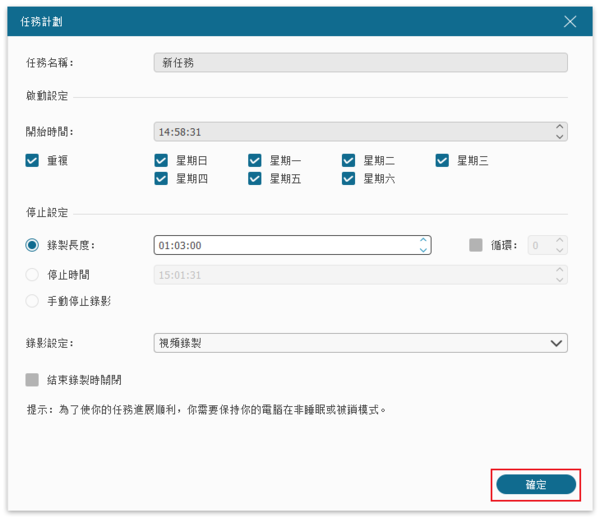
Task: Click the 確定 button
Action: coord(536,484)
